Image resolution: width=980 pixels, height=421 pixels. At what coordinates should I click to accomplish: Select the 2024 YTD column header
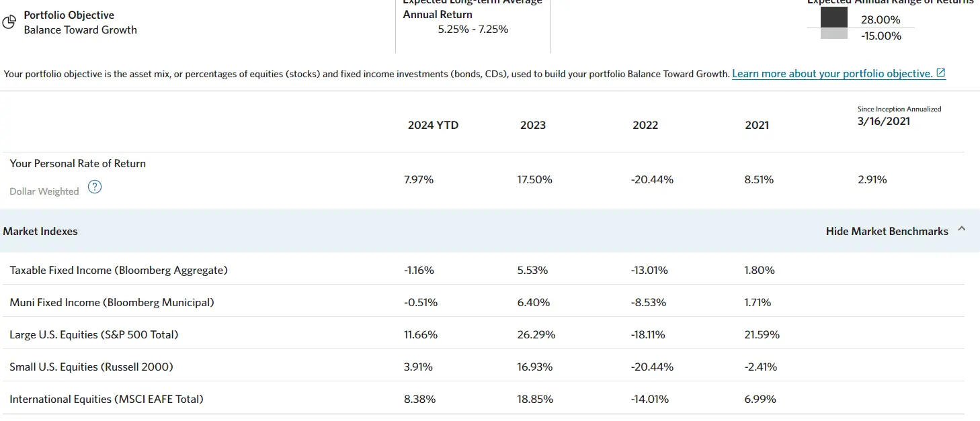coord(433,125)
